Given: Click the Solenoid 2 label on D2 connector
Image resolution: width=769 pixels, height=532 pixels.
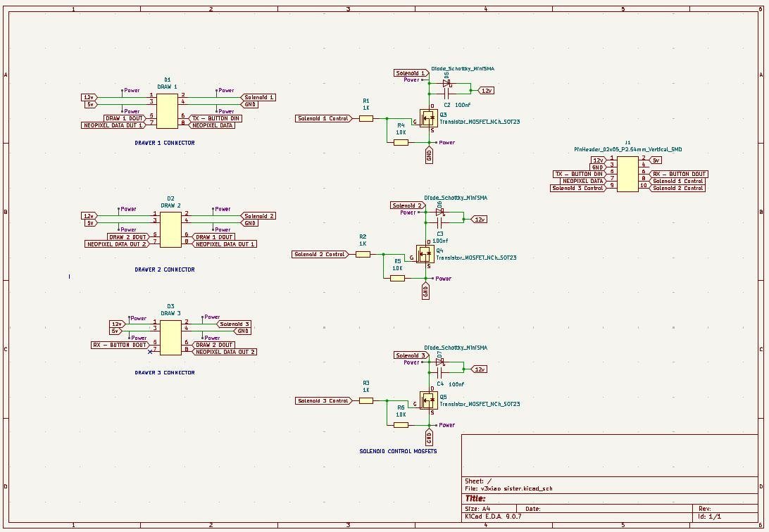Looking at the screenshot, I should tap(258, 216).
